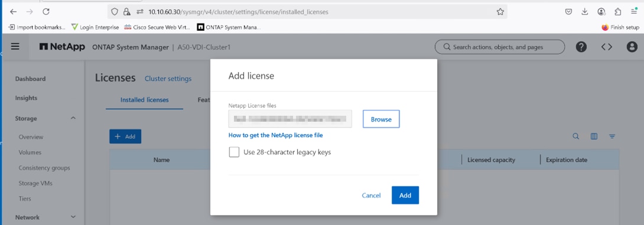Reload the page with refresh icon
644x225 pixels.
46,12
